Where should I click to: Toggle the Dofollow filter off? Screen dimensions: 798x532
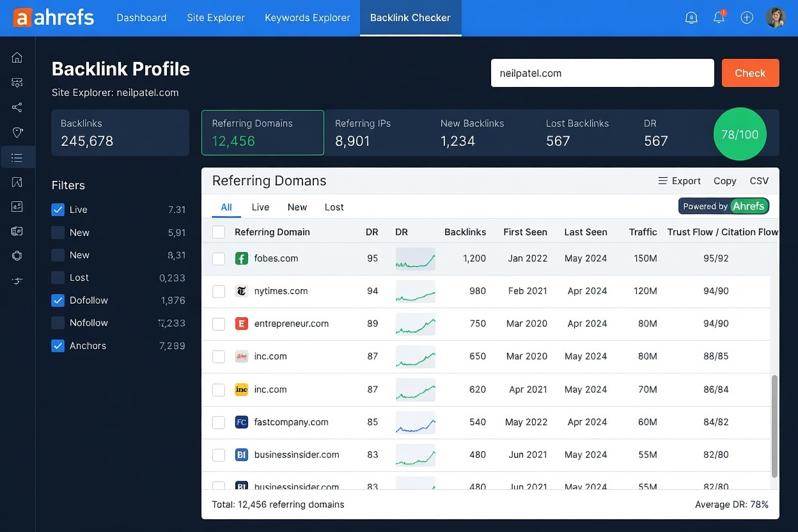pyautogui.click(x=57, y=300)
